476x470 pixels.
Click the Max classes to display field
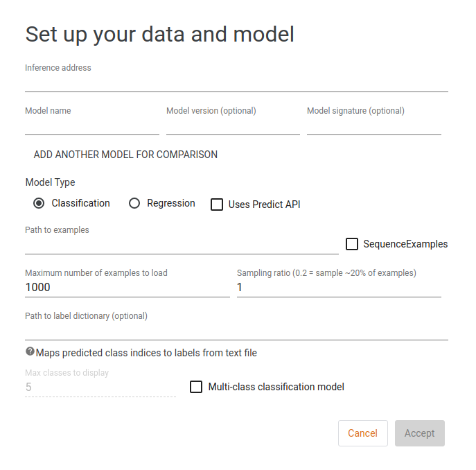pos(100,388)
